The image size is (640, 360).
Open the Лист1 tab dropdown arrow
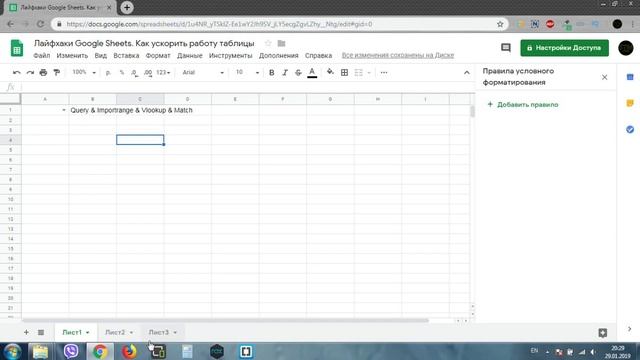coord(87,333)
